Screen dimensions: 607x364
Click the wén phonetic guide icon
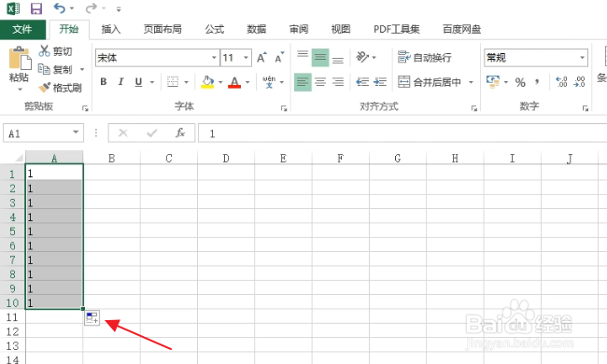click(269, 81)
